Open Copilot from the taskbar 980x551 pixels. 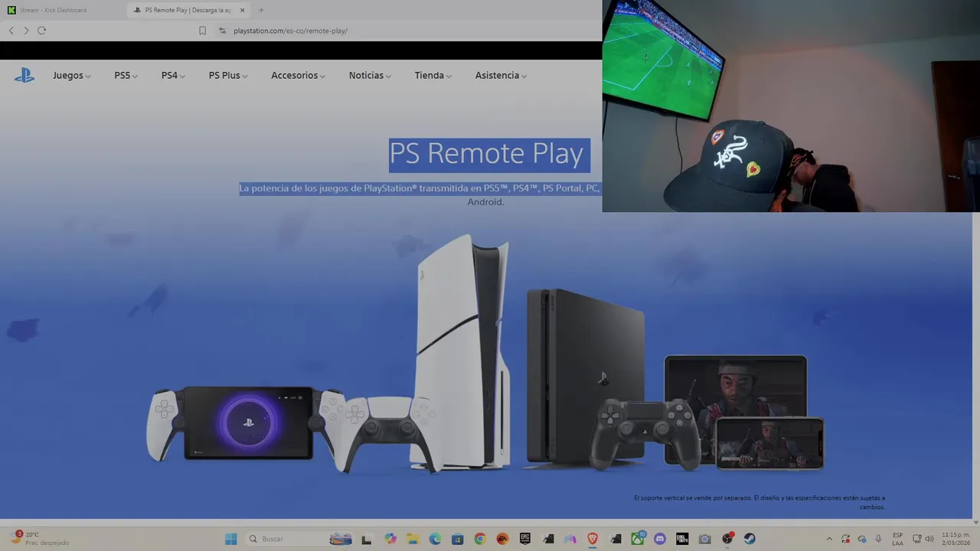390,539
